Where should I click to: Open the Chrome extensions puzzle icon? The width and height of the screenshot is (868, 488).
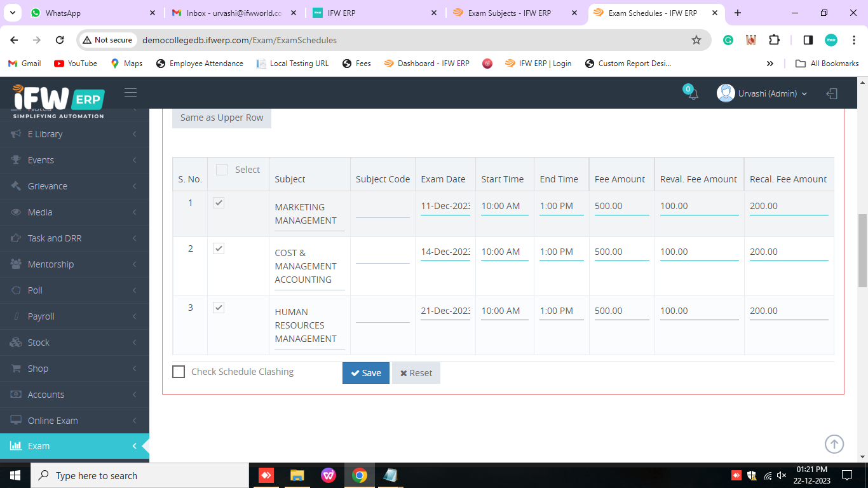[774, 40]
